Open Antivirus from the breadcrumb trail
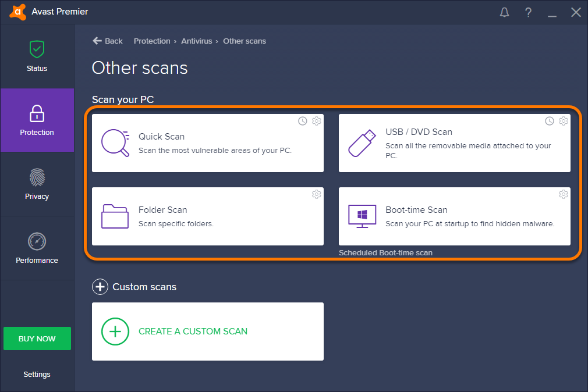 197,41
